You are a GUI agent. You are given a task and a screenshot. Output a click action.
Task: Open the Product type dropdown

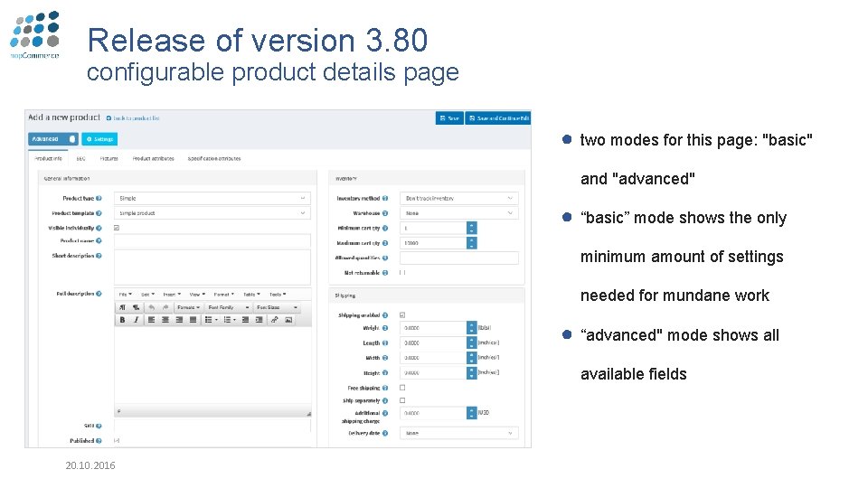(212, 198)
